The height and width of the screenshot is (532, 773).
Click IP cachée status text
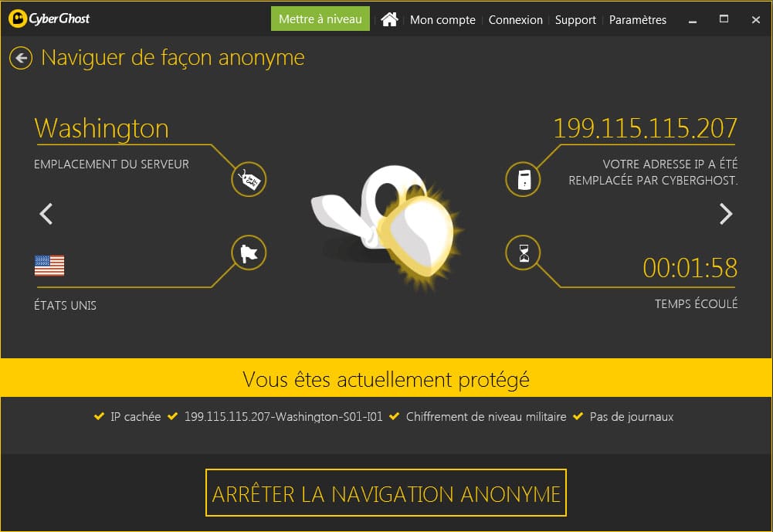(x=136, y=417)
